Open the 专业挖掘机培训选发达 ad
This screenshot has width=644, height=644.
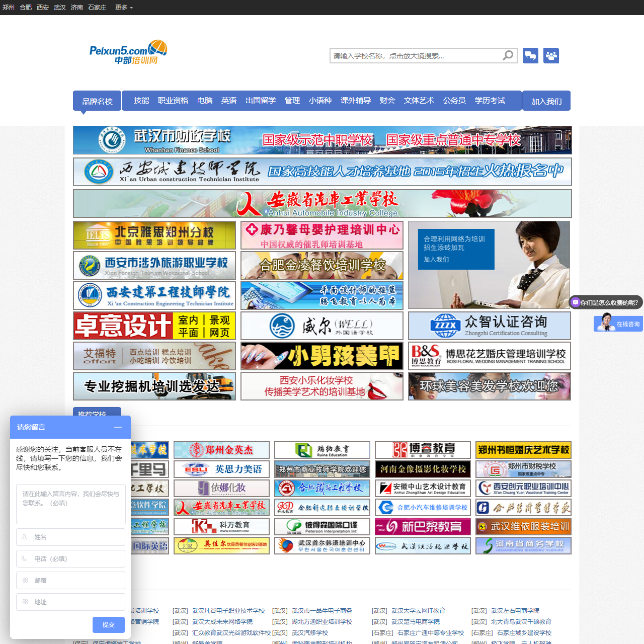pos(154,386)
